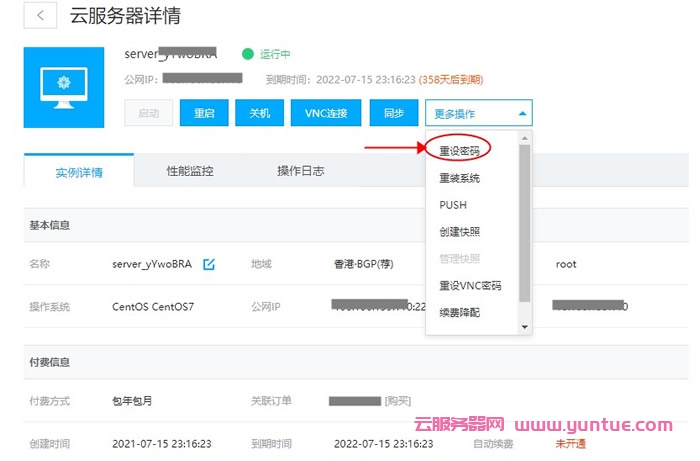Select 重设密码 from the menu
The height and width of the screenshot is (461, 700).
(x=459, y=151)
